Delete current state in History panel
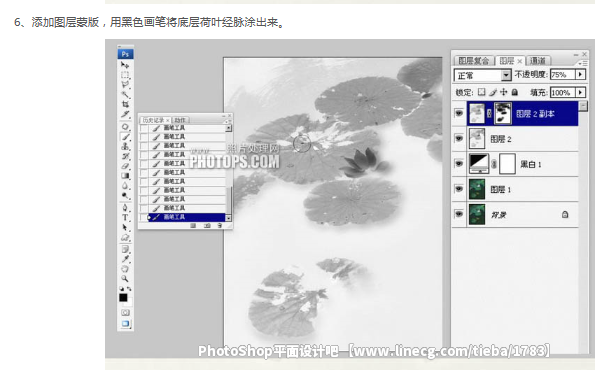 tap(220, 225)
